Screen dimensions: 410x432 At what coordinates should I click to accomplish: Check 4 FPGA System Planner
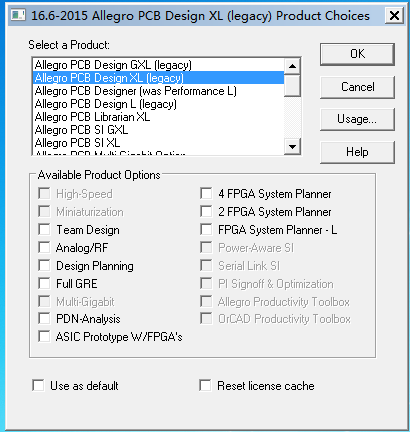pos(206,193)
